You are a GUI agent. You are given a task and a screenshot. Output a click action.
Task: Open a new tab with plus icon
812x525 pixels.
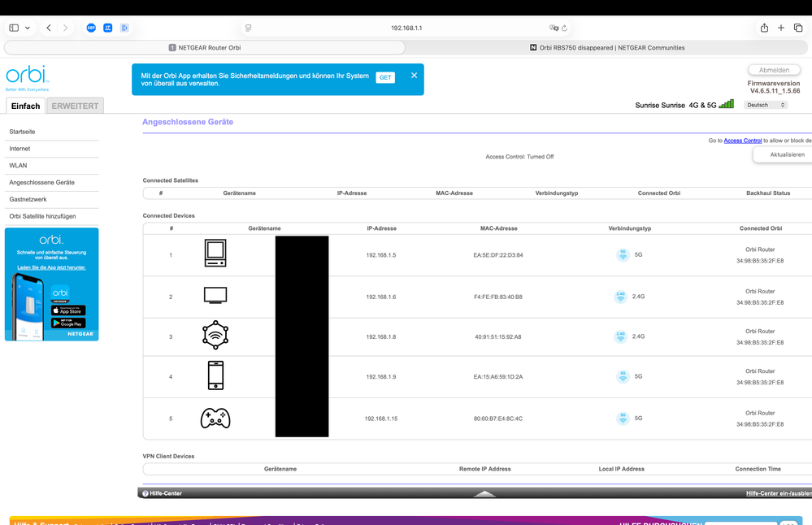(781, 28)
